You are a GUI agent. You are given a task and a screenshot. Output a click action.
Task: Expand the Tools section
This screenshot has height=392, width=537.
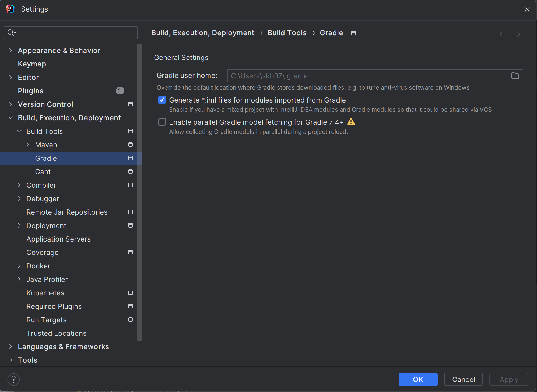coord(10,360)
